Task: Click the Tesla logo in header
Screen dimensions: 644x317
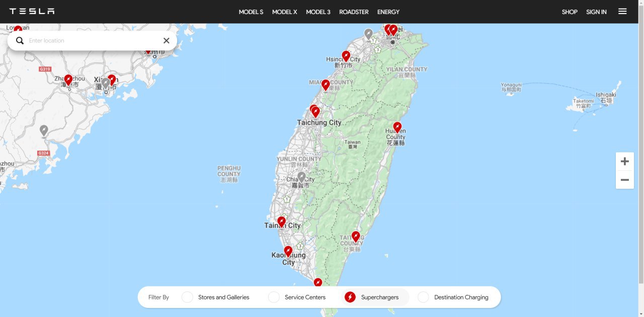Action: 32,12
